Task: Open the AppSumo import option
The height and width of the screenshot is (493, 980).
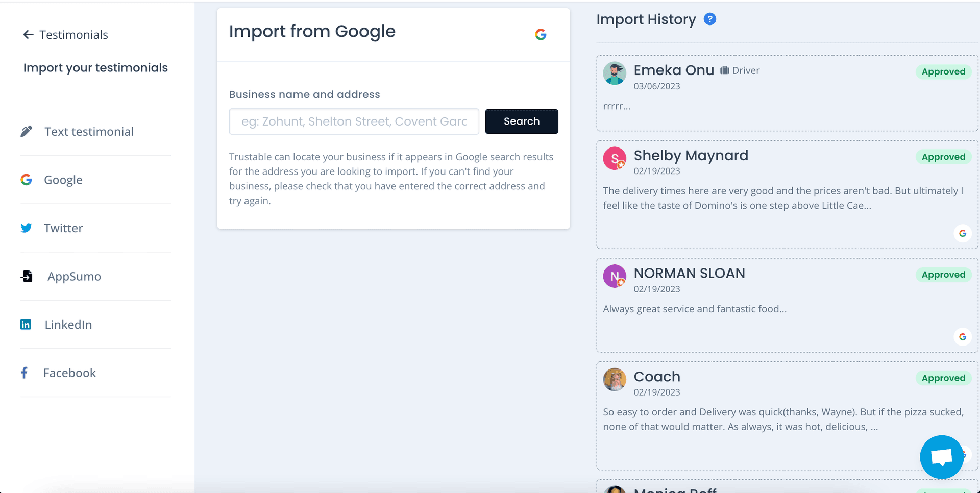Action: (x=74, y=276)
